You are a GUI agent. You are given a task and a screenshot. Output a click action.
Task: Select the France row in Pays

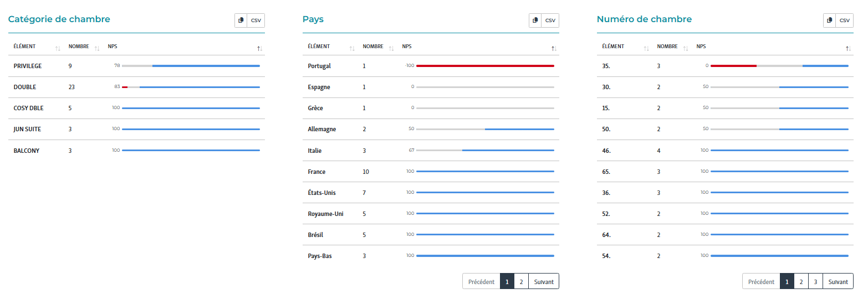tap(317, 172)
